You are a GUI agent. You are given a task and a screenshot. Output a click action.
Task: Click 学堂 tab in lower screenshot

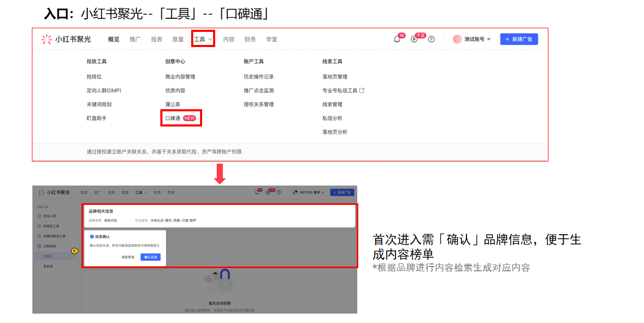[171, 192]
